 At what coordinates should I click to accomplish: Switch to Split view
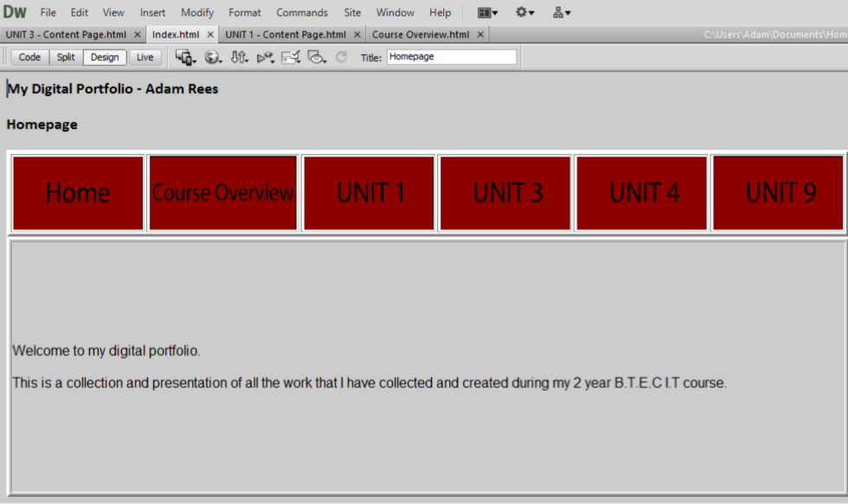(x=66, y=57)
